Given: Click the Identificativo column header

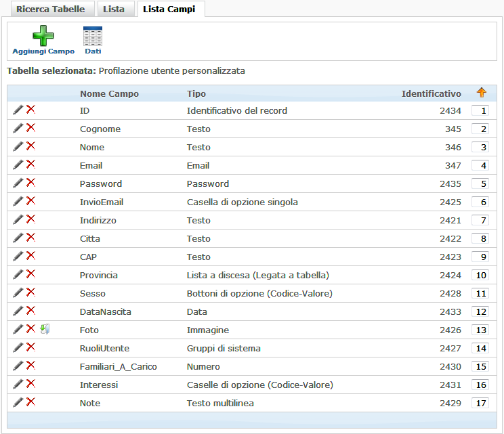Looking at the screenshot, I should (x=431, y=94).
